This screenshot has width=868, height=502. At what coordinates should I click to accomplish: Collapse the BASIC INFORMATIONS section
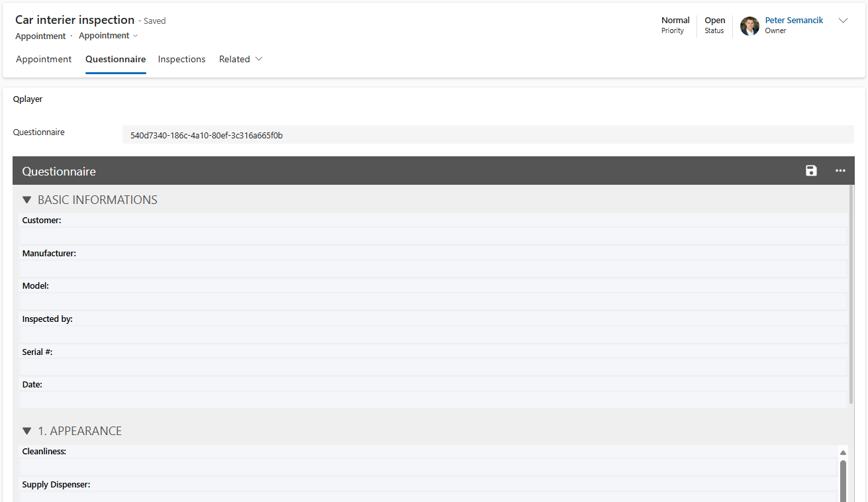pyautogui.click(x=27, y=200)
